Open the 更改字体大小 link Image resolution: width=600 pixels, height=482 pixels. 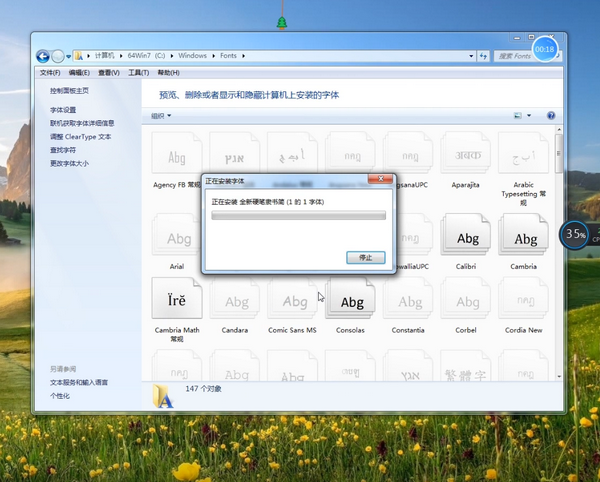[x=69, y=163]
